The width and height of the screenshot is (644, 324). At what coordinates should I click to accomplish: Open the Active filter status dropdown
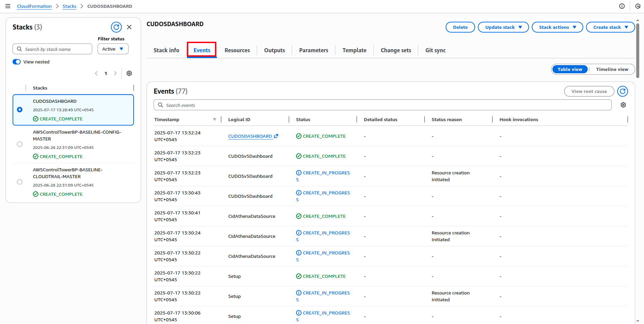click(x=113, y=49)
